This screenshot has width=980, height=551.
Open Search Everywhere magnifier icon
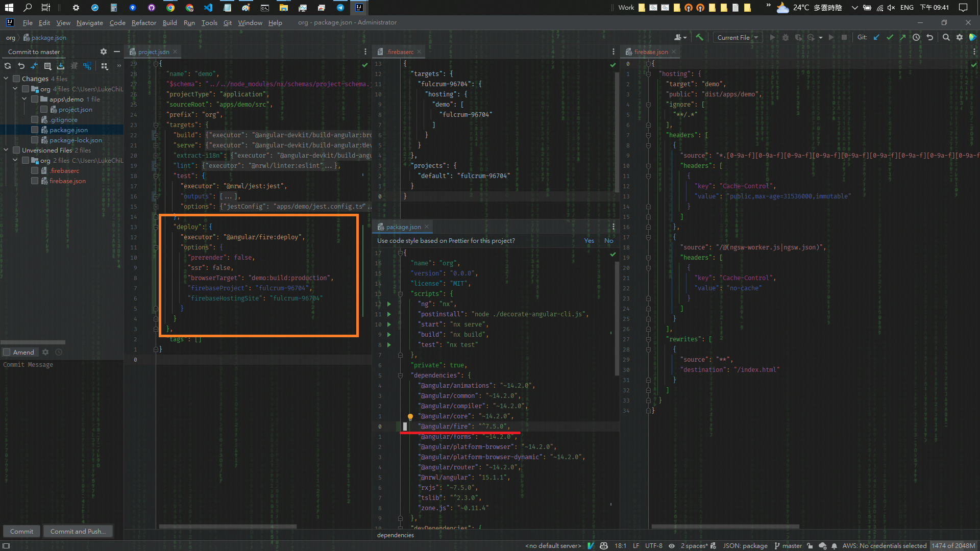[946, 37]
